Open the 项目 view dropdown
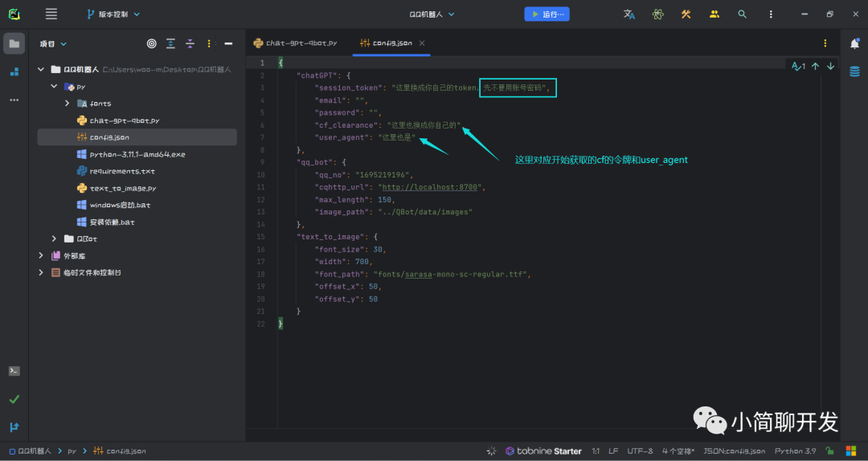This screenshot has width=868, height=461. tap(53, 43)
